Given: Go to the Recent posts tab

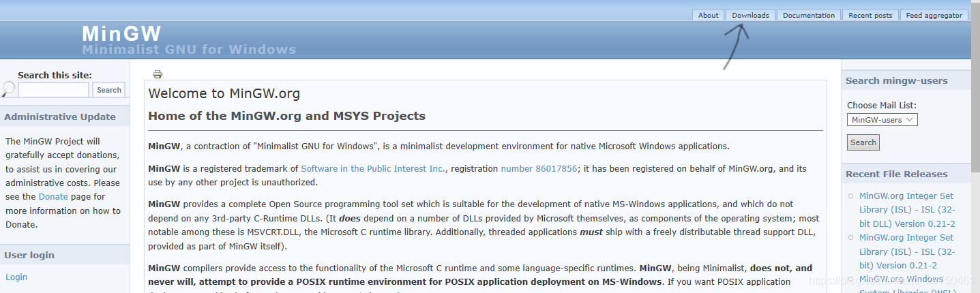Looking at the screenshot, I should pos(870,15).
